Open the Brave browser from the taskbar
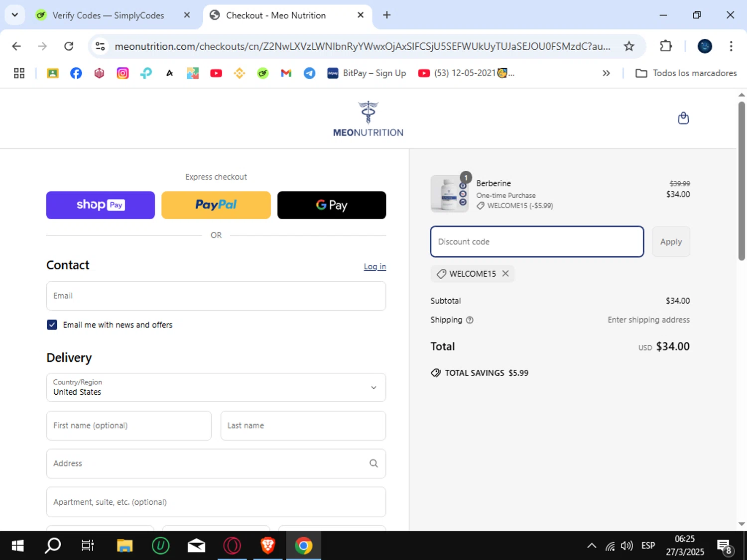The height and width of the screenshot is (560, 747). click(268, 546)
